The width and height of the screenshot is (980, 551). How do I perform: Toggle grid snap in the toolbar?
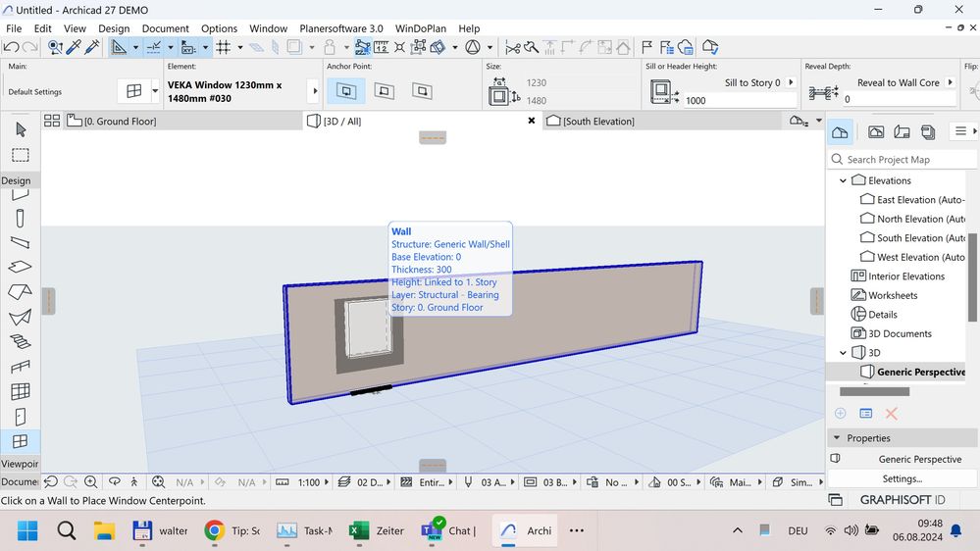tap(224, 47)
